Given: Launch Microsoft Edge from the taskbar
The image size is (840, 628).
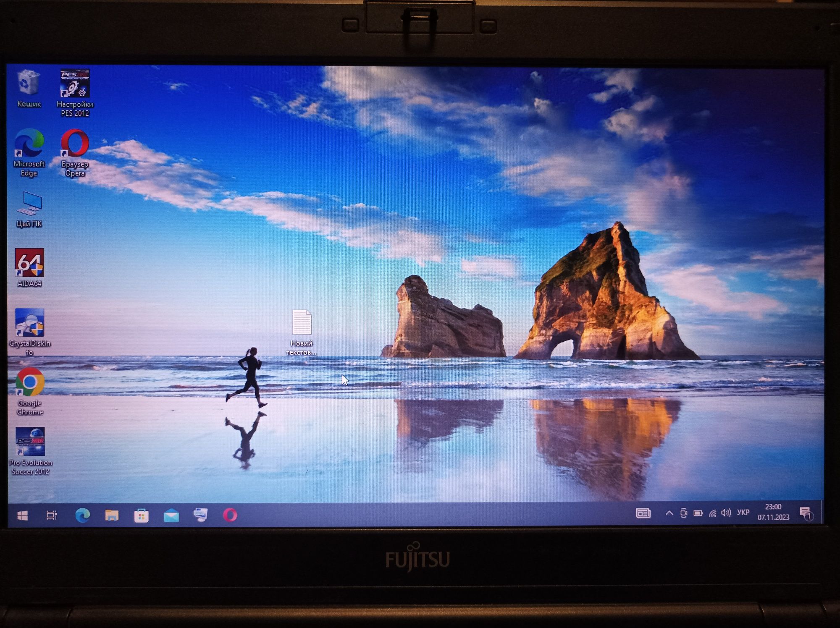Looking at the screenshot, I should [82, 515].
